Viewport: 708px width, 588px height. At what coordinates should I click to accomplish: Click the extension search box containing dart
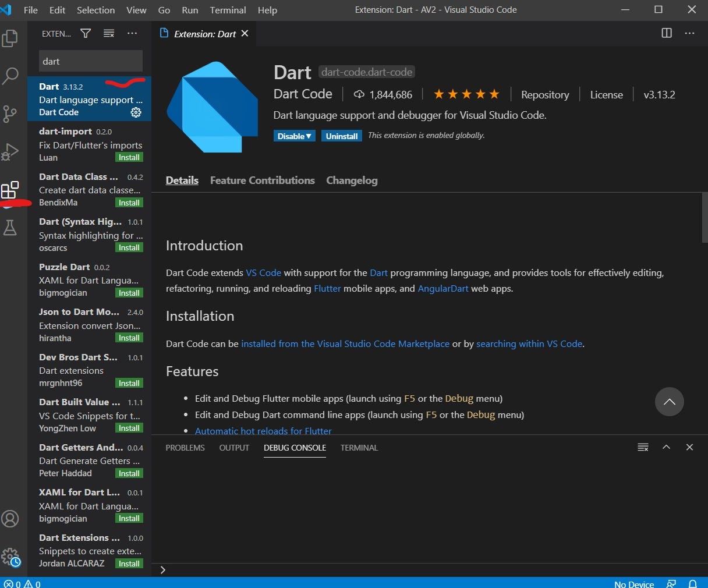[x=91, y=61]
